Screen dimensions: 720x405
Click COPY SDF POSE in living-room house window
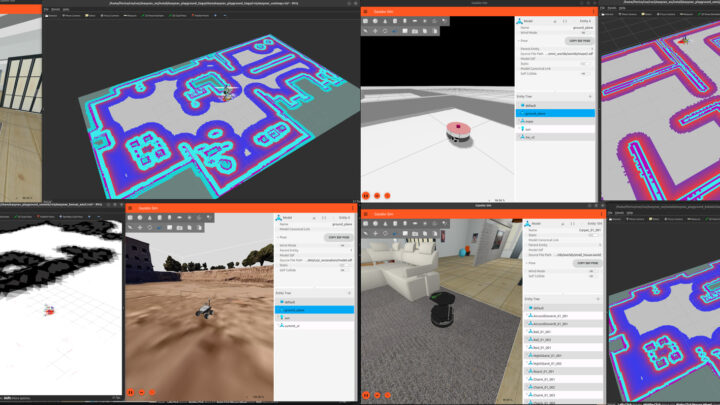(x=587, y=263)
